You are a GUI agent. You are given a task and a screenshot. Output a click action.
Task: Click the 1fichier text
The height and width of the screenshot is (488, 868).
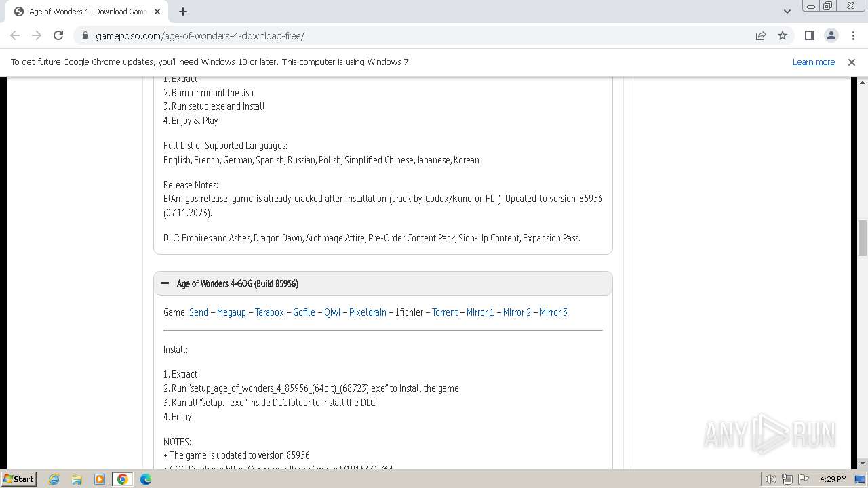409,312
